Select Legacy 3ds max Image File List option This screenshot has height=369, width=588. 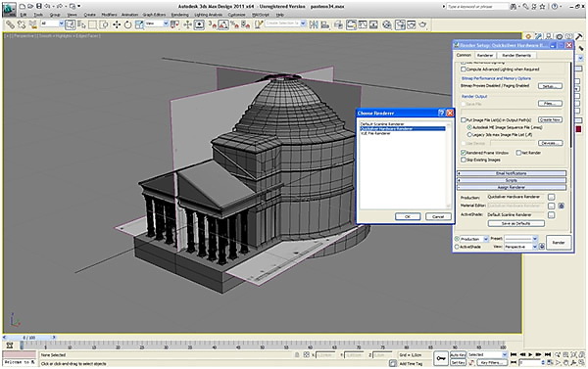click(x=469, y=134)
